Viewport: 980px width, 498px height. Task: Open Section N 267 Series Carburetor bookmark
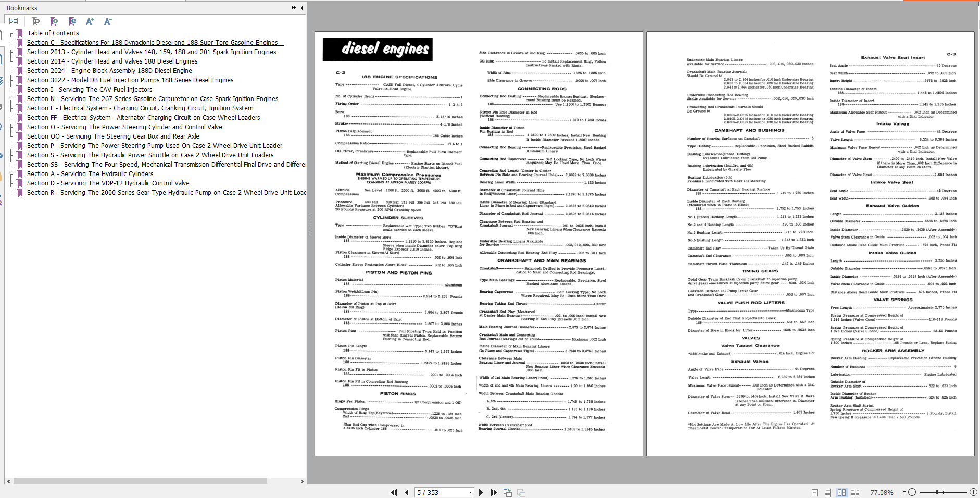click(153, 98)
